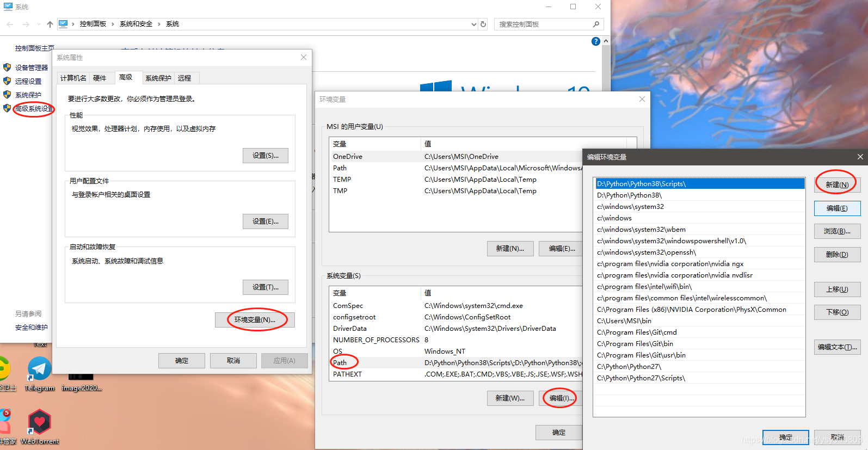Select the system variable ComSpec
The height and width of the screenshot is (450, 868).
pyautogui.click(x=456, y=306)
